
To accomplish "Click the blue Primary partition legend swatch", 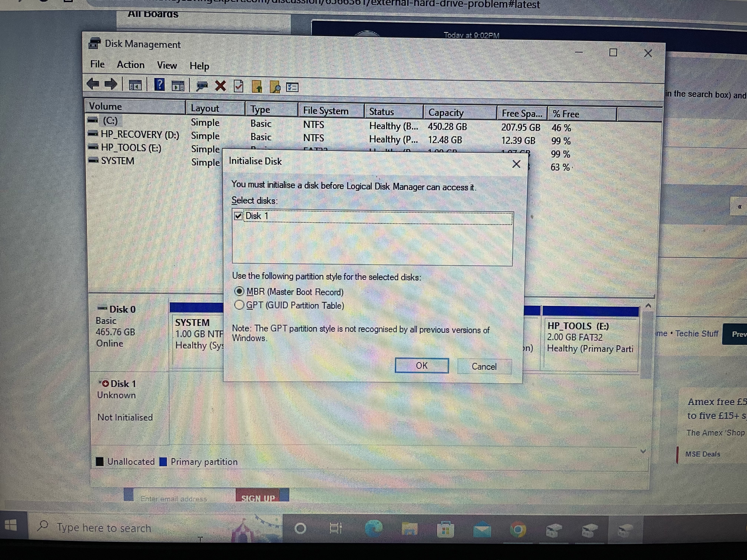I will click(163, 461).
